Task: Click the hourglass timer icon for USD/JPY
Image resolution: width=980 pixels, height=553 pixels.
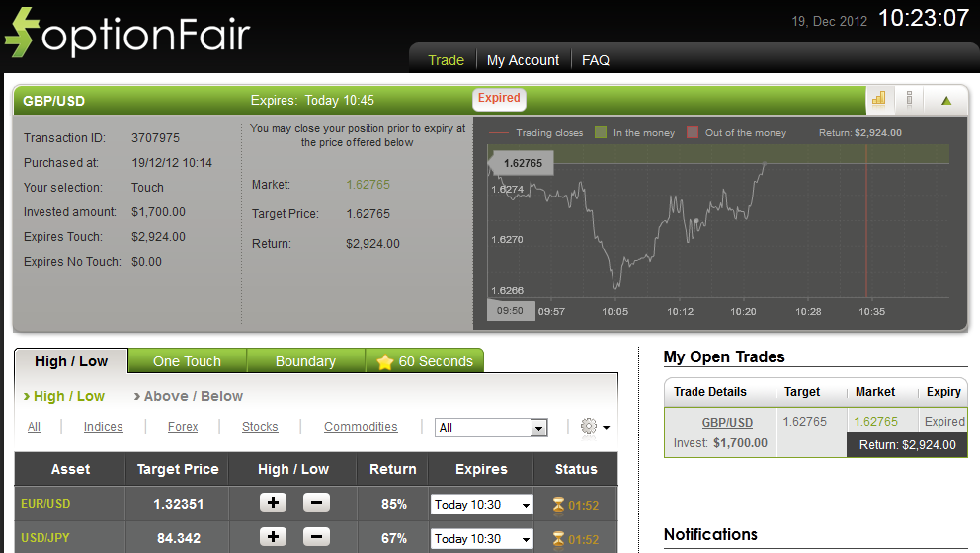Action: (x=559, y=538)
